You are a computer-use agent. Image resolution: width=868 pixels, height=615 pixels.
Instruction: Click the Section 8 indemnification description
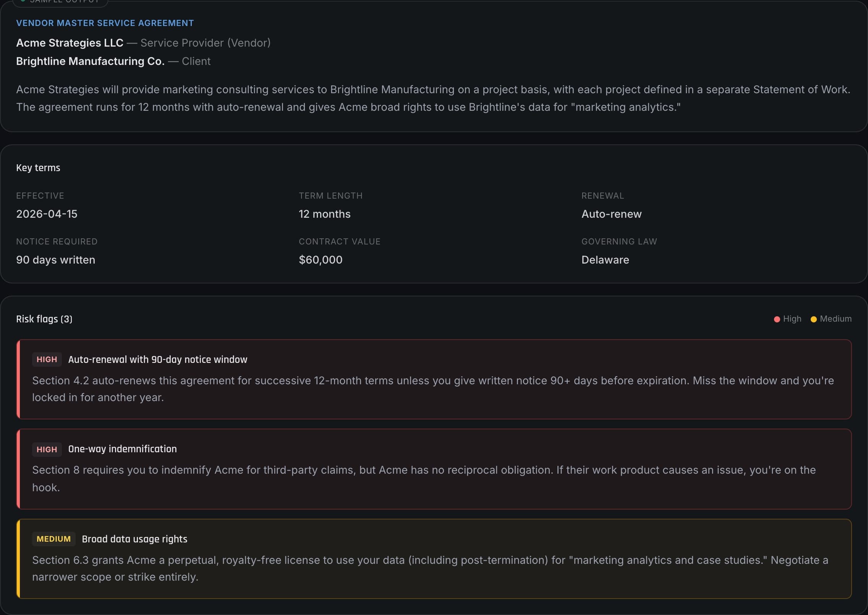coord(424,479)
